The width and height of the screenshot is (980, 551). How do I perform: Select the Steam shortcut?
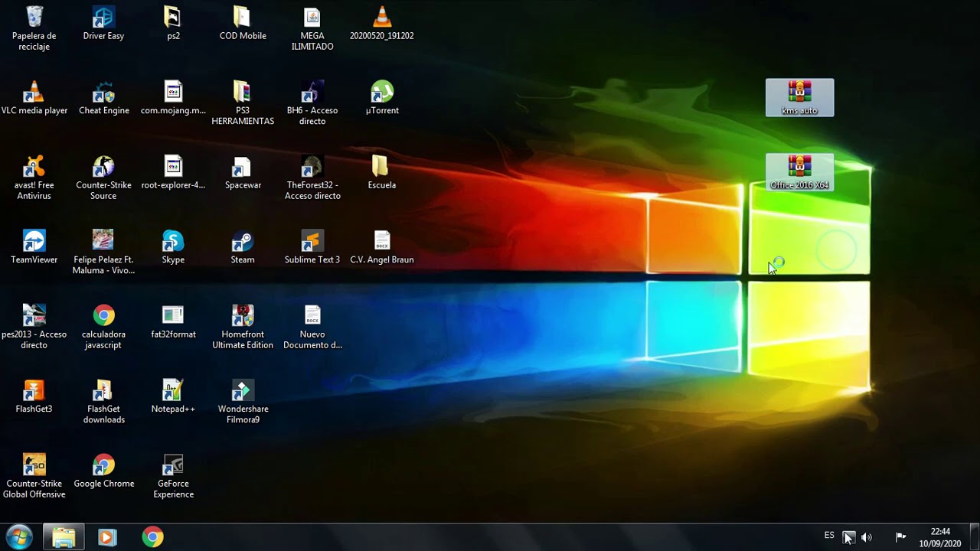click(x=243, y=246)
